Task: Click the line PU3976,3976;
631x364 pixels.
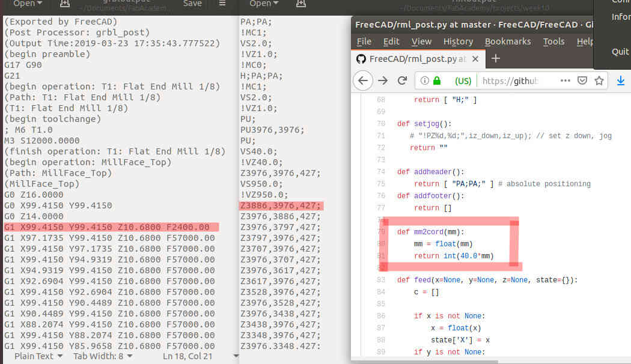Action: [x=272, y=130]
